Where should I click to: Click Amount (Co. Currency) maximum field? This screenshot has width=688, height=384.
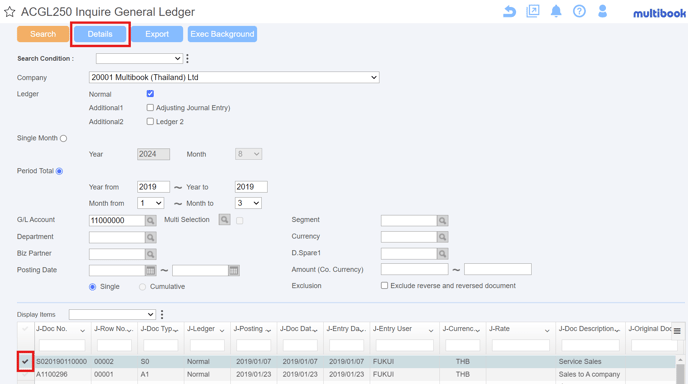(498, 269)
